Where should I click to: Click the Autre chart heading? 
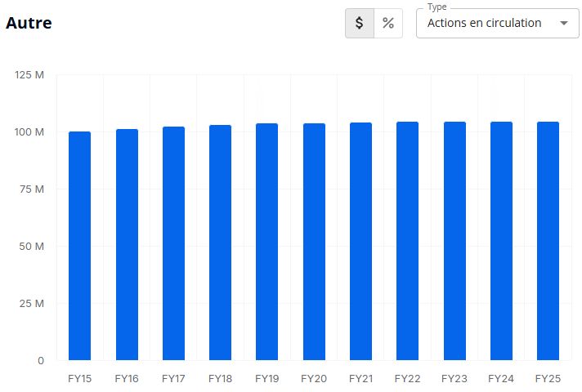tap(29, 23)
